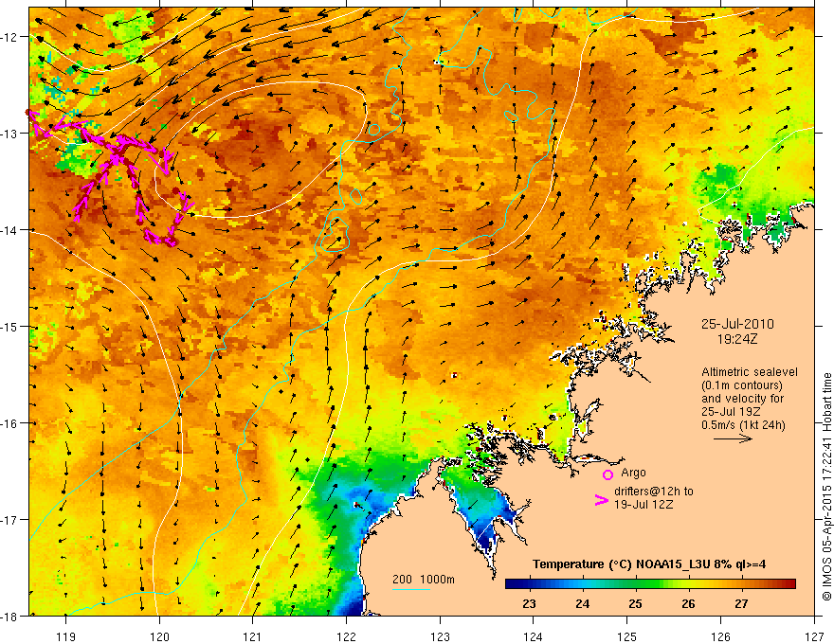Click the 0.5m/s velocity reference arrow
Image resolution: width=834 pixels, height=644 pixels.
coord(733,438)
